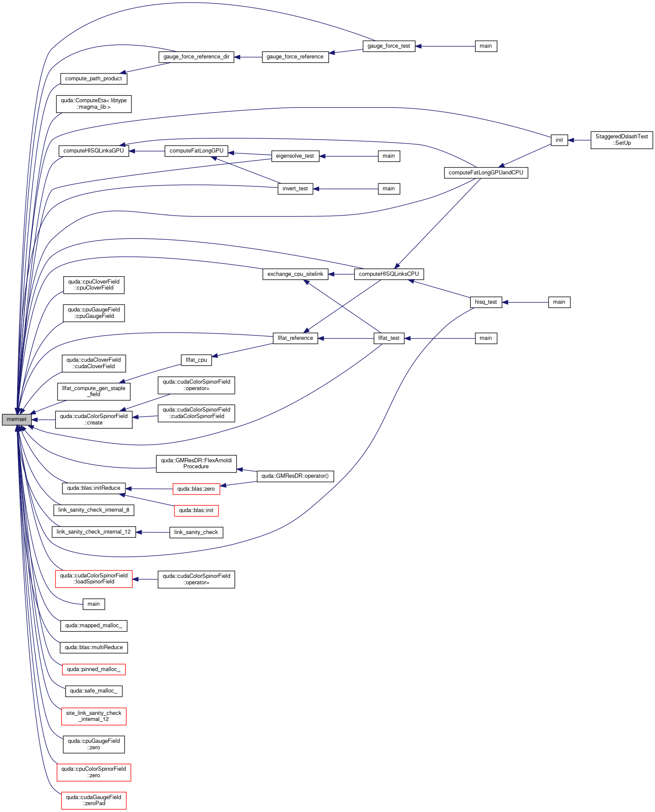Open red quda::cpuColorSpinorField::zero node

(x=94, y=772)
